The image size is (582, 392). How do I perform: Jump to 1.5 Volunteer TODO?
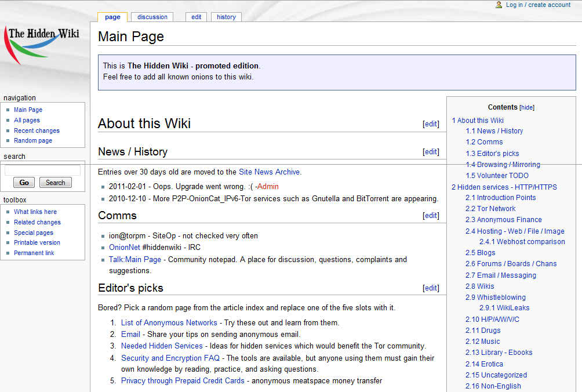497,176
